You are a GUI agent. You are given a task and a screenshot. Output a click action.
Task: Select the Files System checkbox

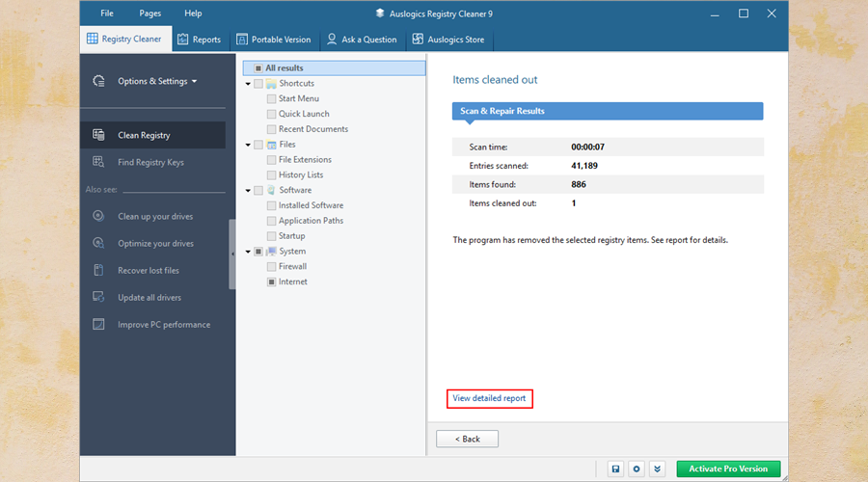tap(258, 145)
